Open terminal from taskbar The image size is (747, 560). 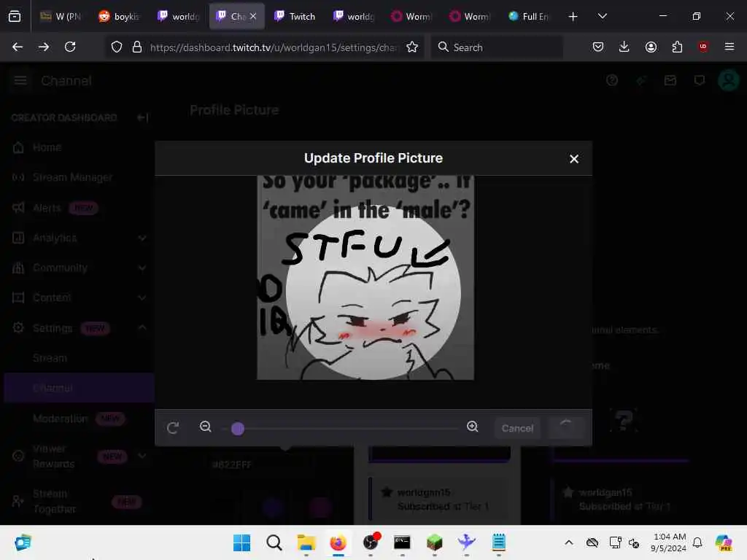(x=402, y=542)
